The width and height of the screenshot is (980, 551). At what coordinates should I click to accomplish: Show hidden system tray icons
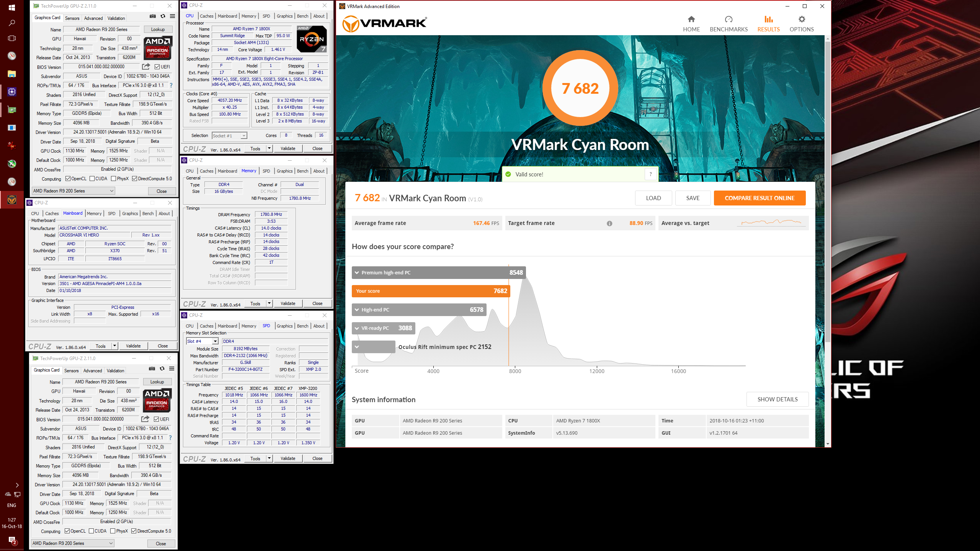17,485
